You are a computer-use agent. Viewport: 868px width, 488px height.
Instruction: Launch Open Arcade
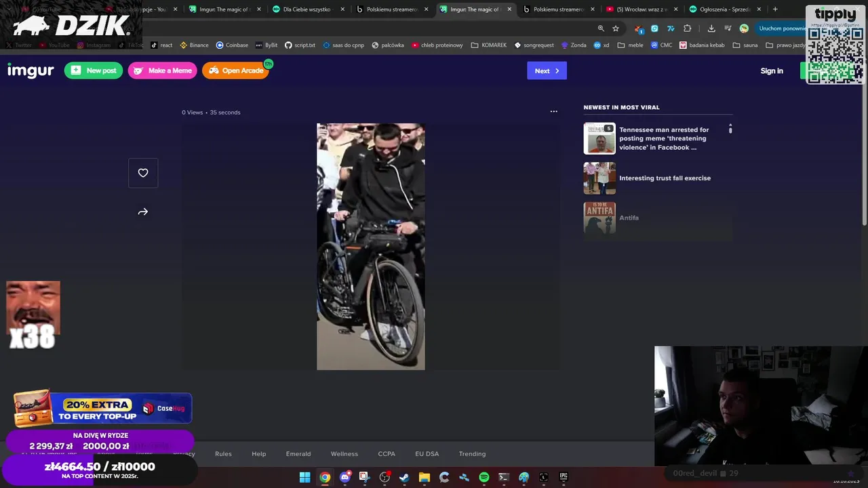click(x=235, y=70)
